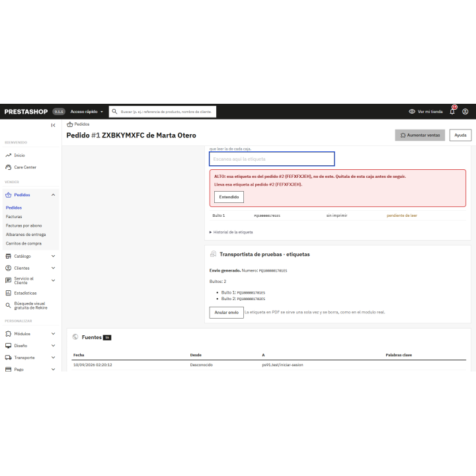Click the Catálogo store icon

coord(9,257)
